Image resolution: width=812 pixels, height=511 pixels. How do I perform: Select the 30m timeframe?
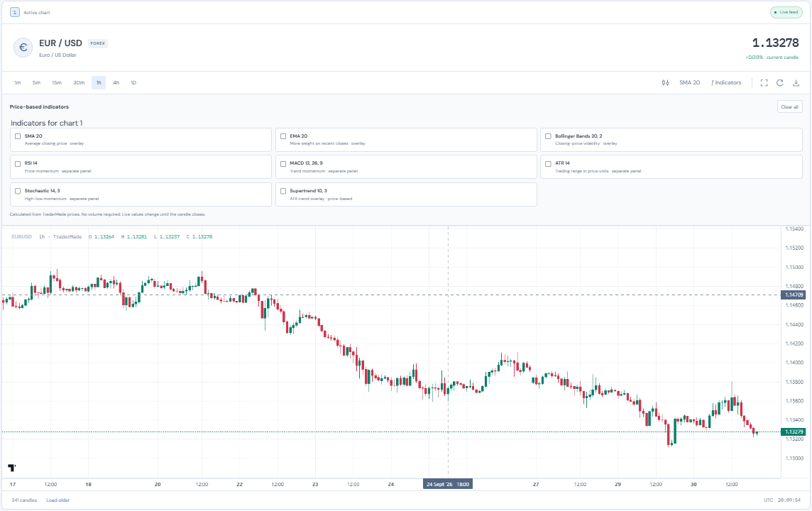(79, 83)
